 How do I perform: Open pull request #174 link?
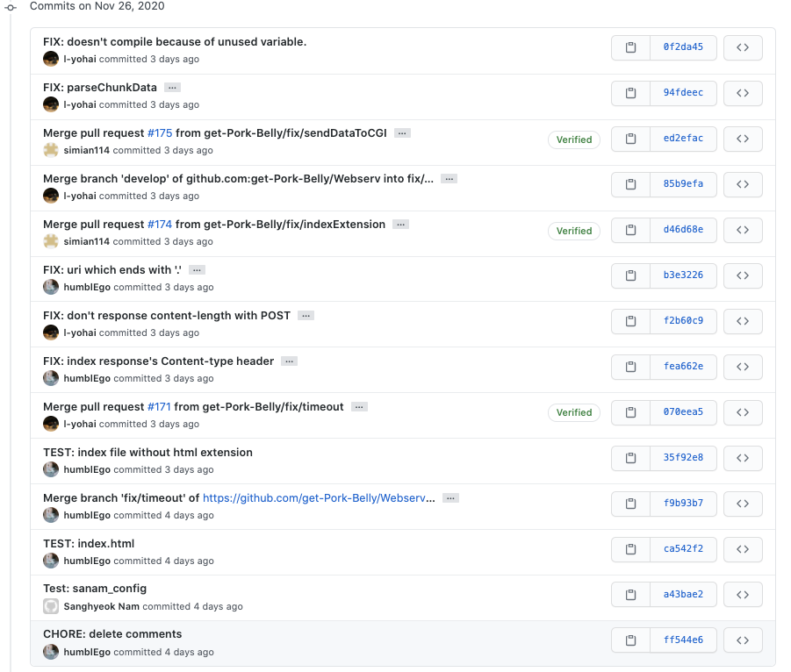tap(160, 225)
